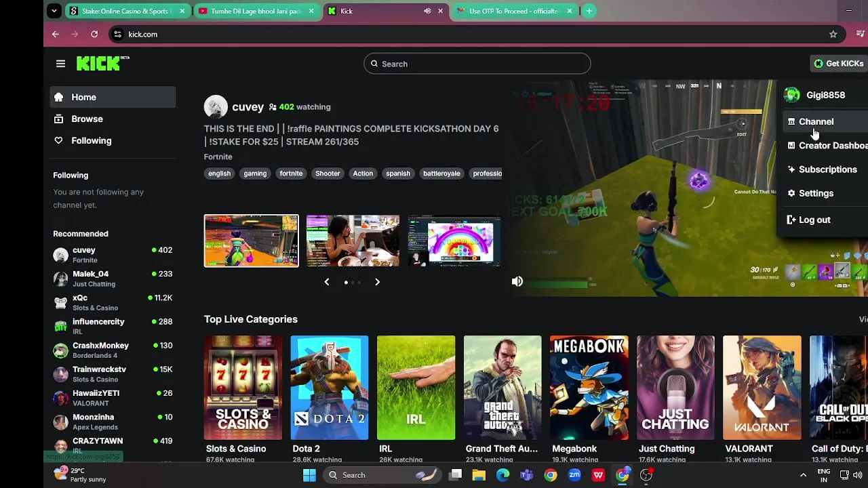Open Megabonk category card
The image size is (868, 488).
[x=589, y=388]
